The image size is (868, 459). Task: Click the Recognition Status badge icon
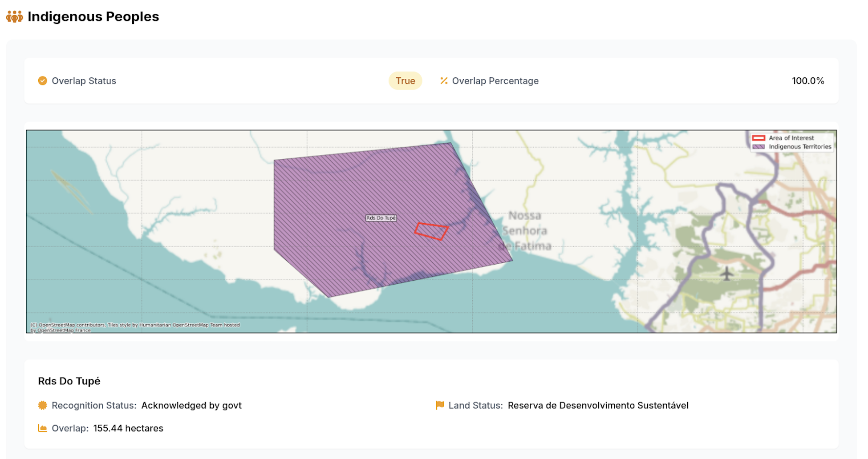pos(42,405)
